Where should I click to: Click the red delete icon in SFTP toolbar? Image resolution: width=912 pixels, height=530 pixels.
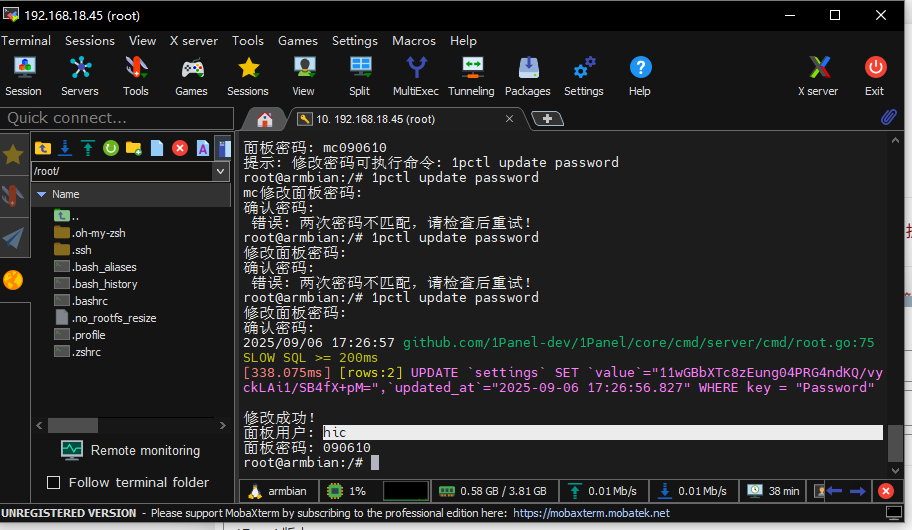coord(180,148)
